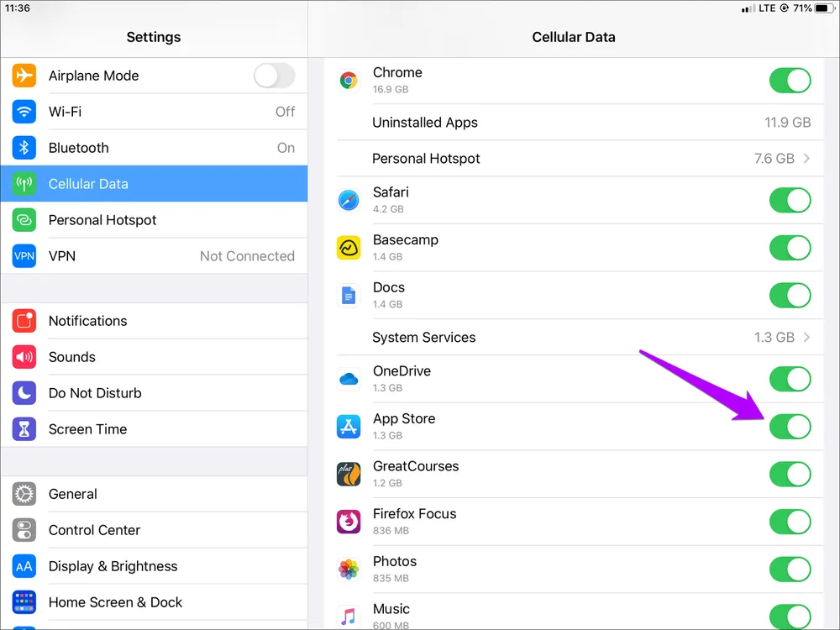This screenshot has height=630, width=840.
Task: Tap the App Store icon
Action: tap(349, 427)
